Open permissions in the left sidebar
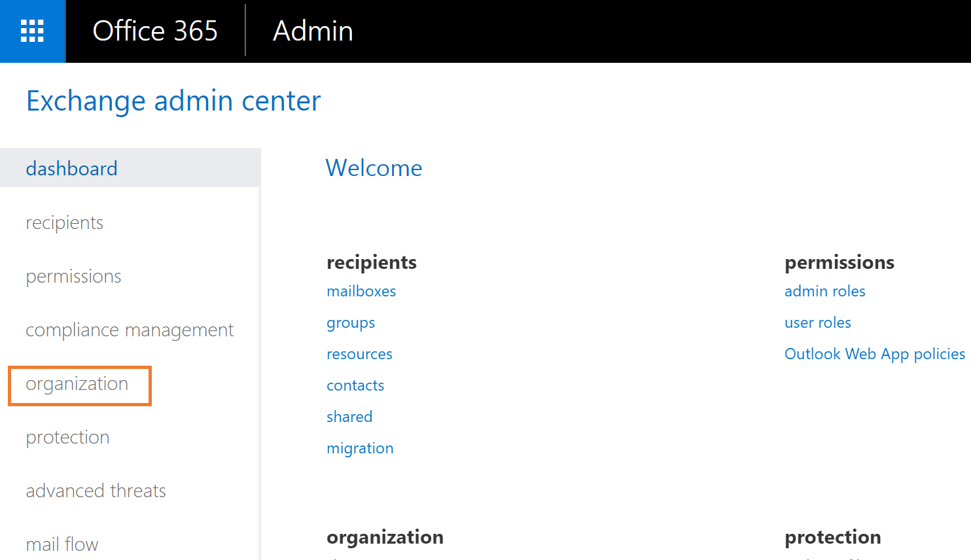 click(x=73, y=277)
